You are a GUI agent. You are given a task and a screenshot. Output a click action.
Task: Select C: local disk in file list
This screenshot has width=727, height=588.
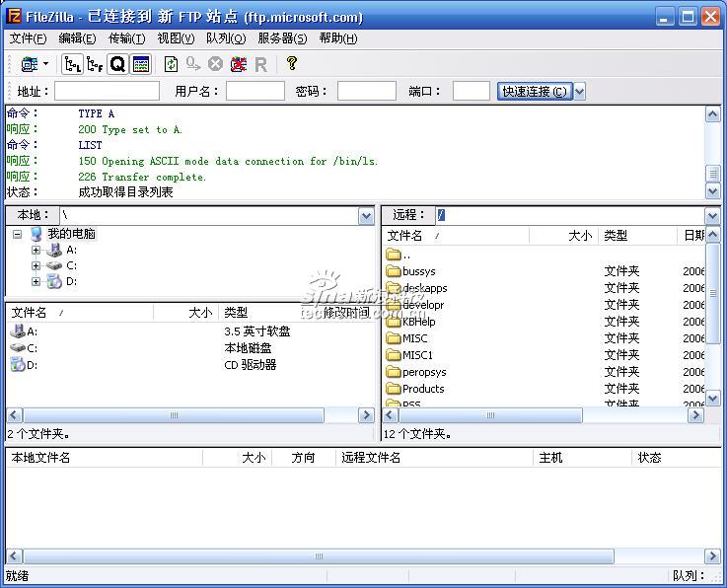coord(24,348)
